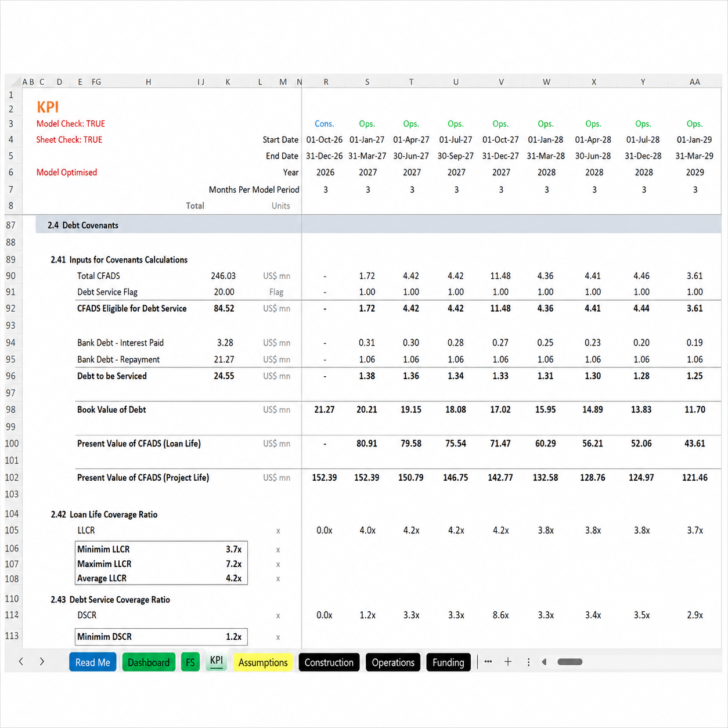
Task: Select the '2.4 Debt Covenants' section header
Action: coord(83,225)
